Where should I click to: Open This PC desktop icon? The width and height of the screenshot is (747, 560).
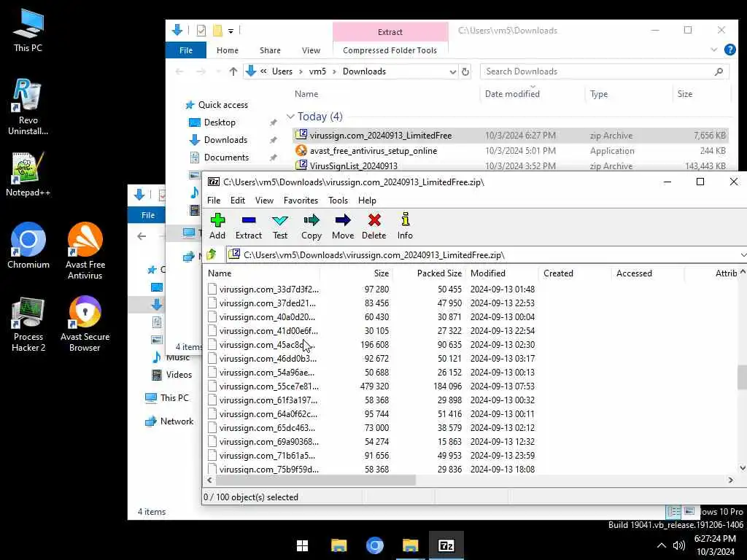(x=28, y=29)
